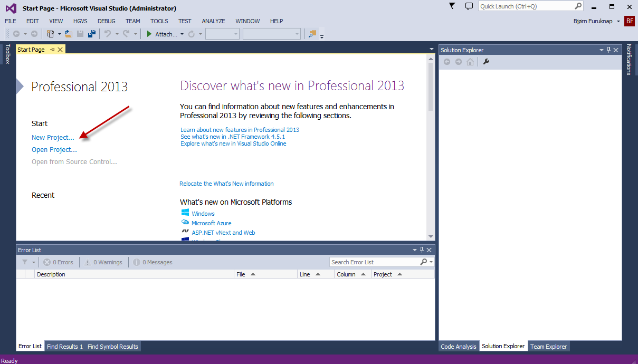This screenshot has height=364, width=638.
Task: Click the Open File folder icon in toolbar
Action: coord(69,34)
